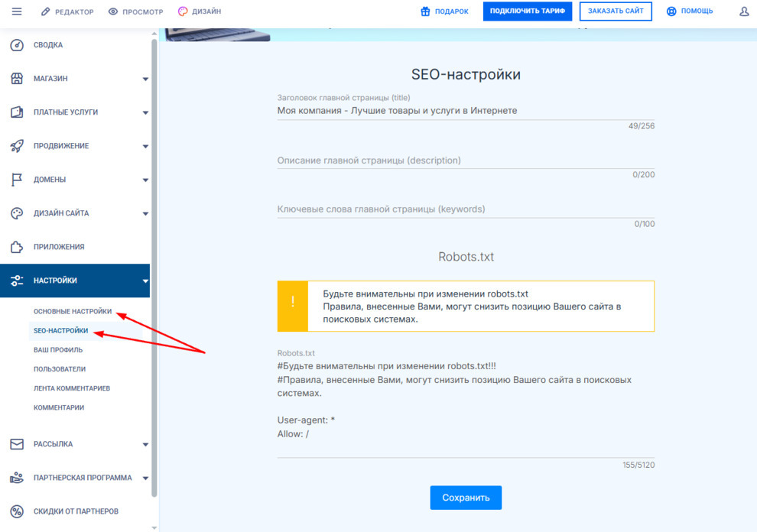Viewport: 757px width, 532px height.
Task: Focus the page title (title) field
Action: click(466, 111)
